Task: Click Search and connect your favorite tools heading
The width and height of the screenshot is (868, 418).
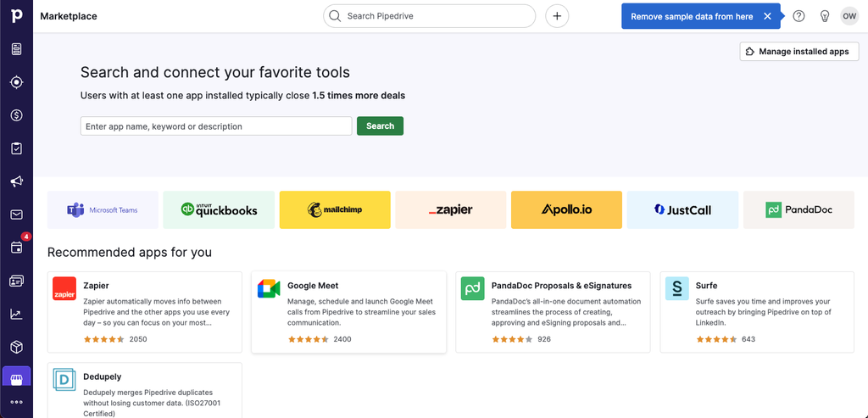Action: click(x=214, y=73)
